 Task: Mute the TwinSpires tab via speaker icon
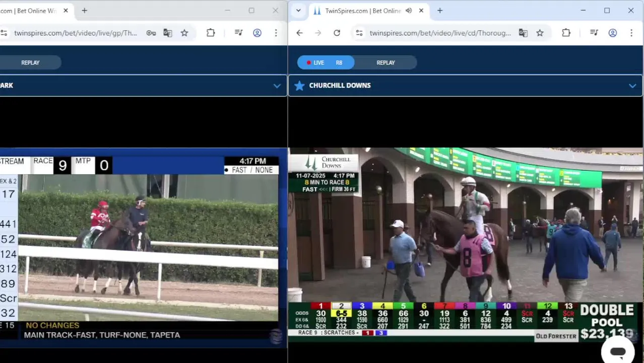(x=409, y=11)
